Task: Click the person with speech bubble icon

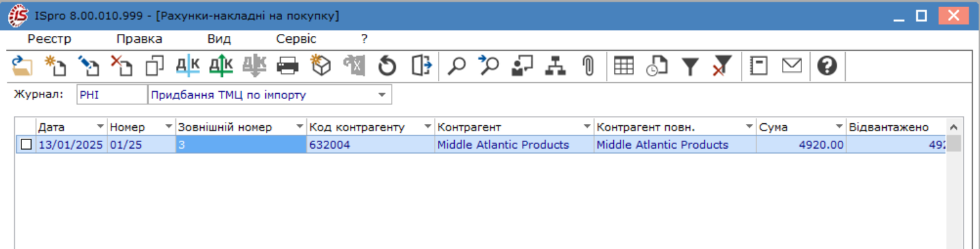Action: tap(522, 66)
